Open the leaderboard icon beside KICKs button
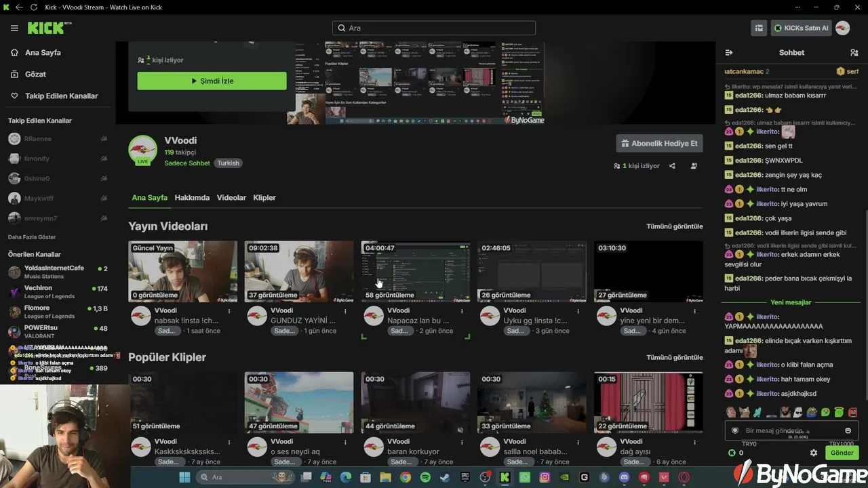The width and height of the screenshot is (868, 488). (x=759, y=28)
